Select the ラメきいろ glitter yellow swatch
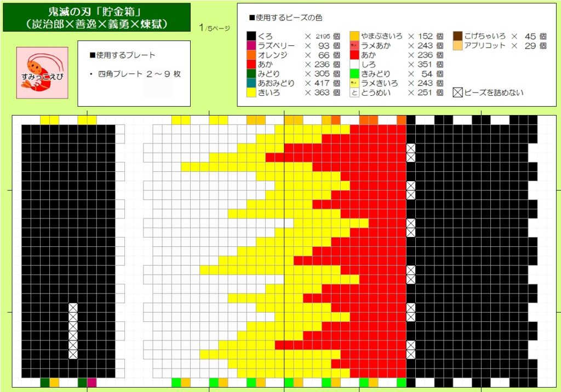This screenshot has height=392, width=561. [354, 83]
